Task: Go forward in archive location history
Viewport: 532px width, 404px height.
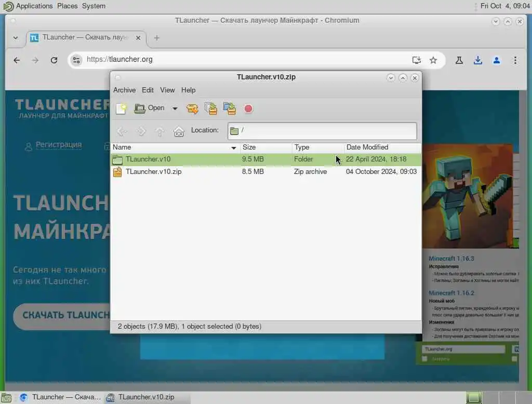Action: [141, 131]
